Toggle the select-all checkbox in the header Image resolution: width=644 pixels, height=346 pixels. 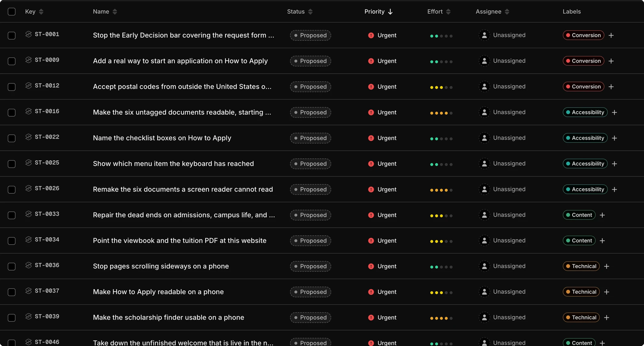[12, 12]
